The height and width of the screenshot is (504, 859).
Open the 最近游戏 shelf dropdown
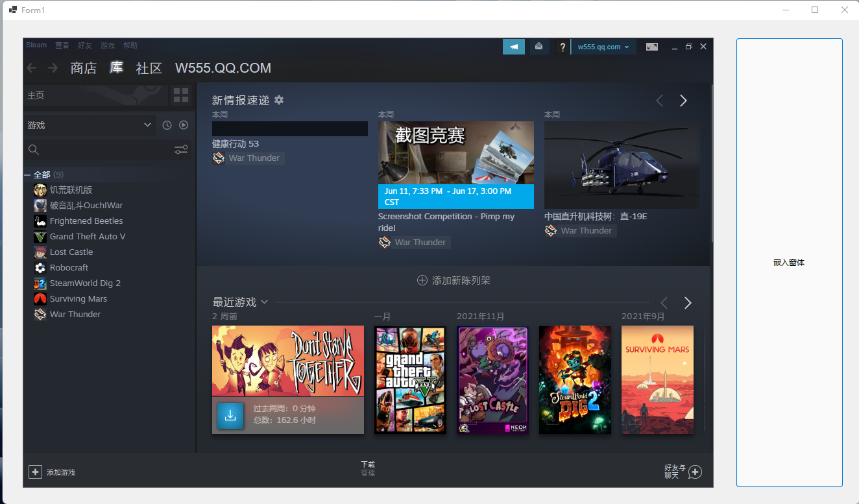pos(264,302)
